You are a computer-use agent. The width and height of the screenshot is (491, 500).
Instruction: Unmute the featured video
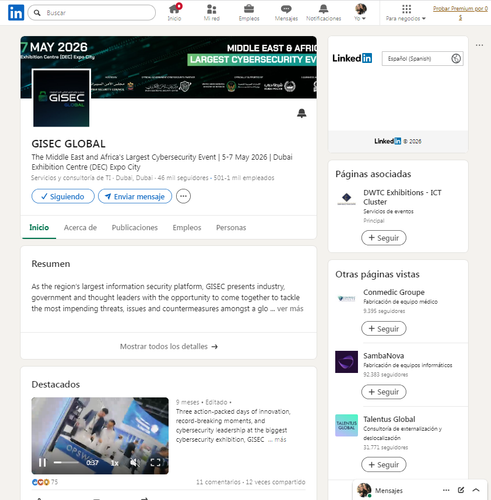pyautogui.click(x=134, y=463)
